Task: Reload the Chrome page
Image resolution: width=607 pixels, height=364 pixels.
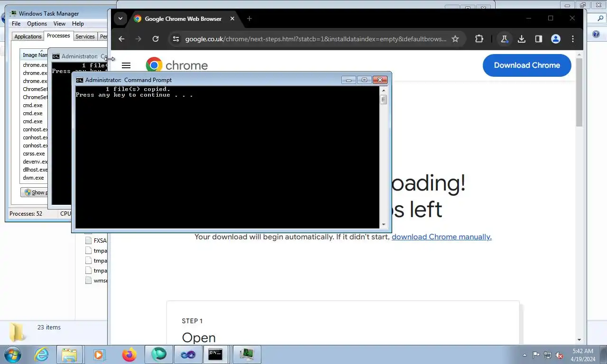Action: click(156, 39)
